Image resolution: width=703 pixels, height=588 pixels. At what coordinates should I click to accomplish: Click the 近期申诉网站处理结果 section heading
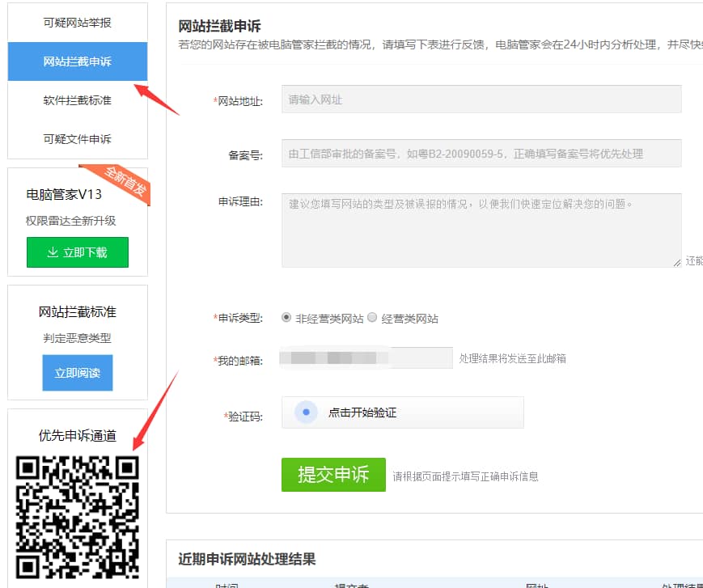247,559
